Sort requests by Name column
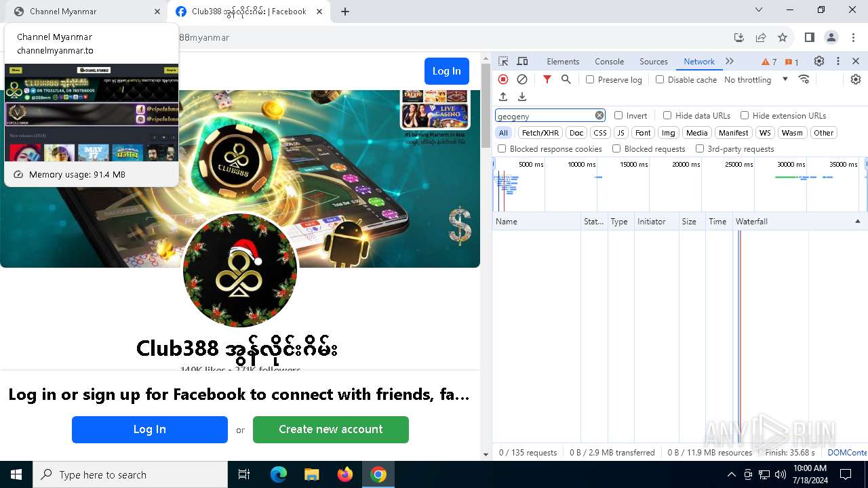868x488 pixels. point(536,222)
